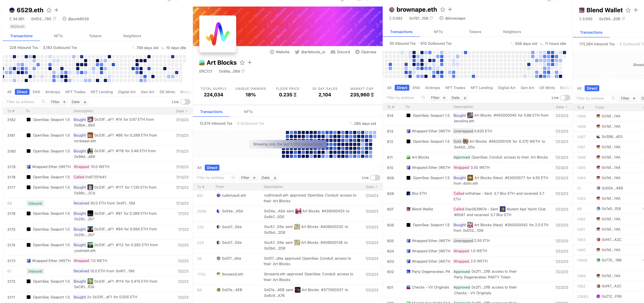
Task: Click Filter by address field in Blend Wallet
Action: [596, 98]
